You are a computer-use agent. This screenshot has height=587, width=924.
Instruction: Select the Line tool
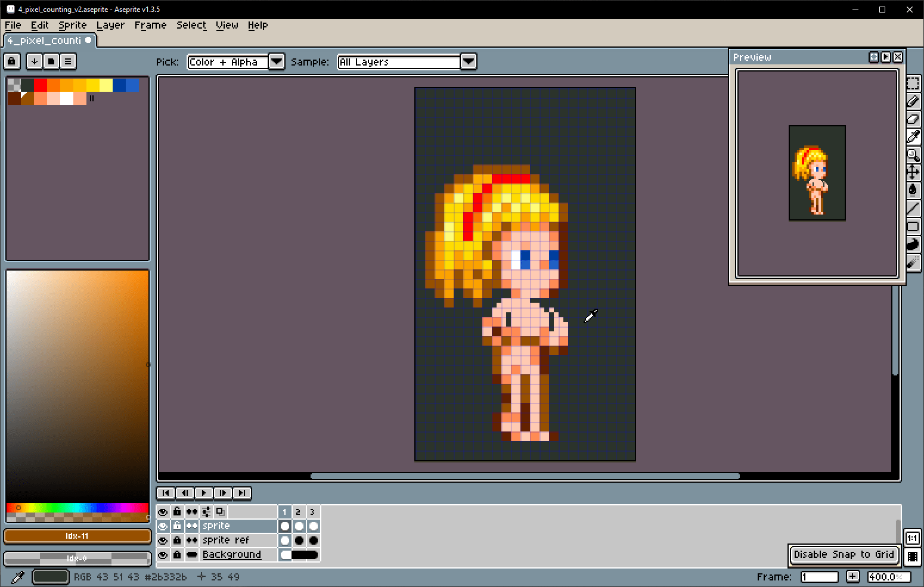coord(913,209)
